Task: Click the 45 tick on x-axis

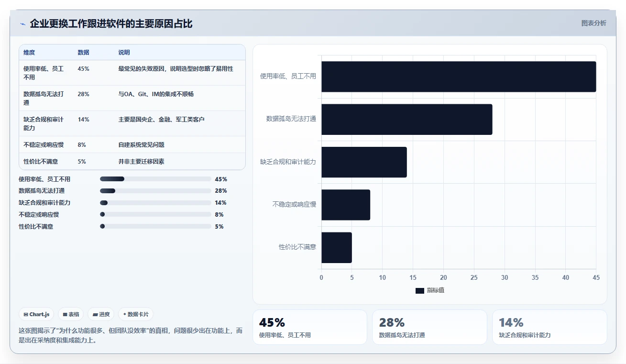Action: [x=596, y=277]
